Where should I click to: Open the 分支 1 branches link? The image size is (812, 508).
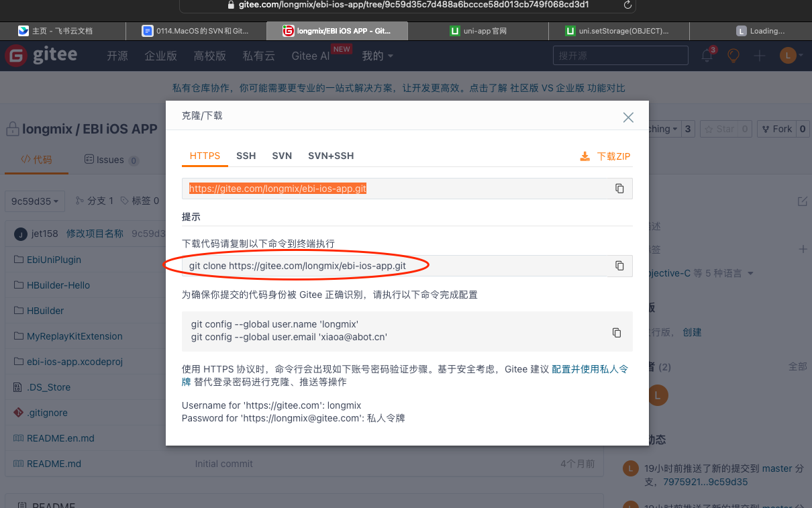click(x=94, y=201)
